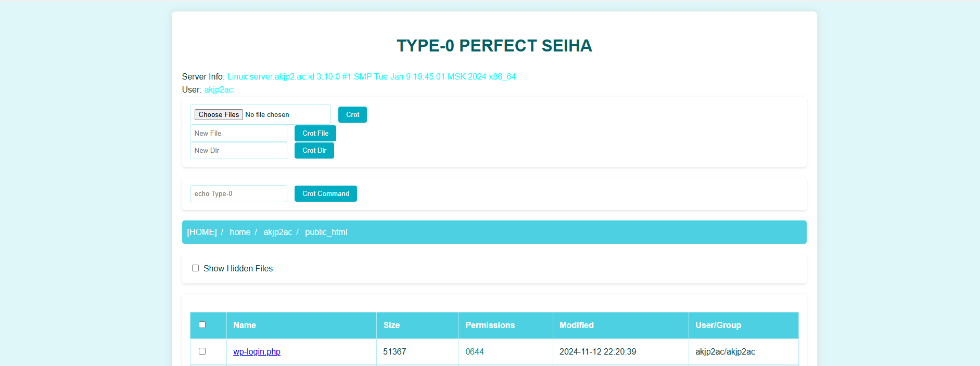Open the public_html breadcrumb link

[x=326, y=232]
